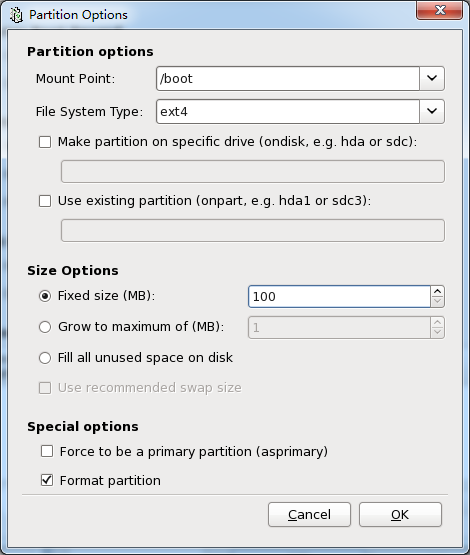Click the Fixed size value field showing 100

(339, 296)
